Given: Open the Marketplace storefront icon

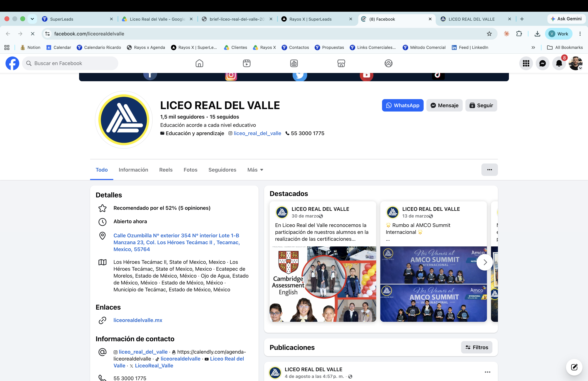Looking at the screenshot, I should pyautogui.click(x=341, y=63).
